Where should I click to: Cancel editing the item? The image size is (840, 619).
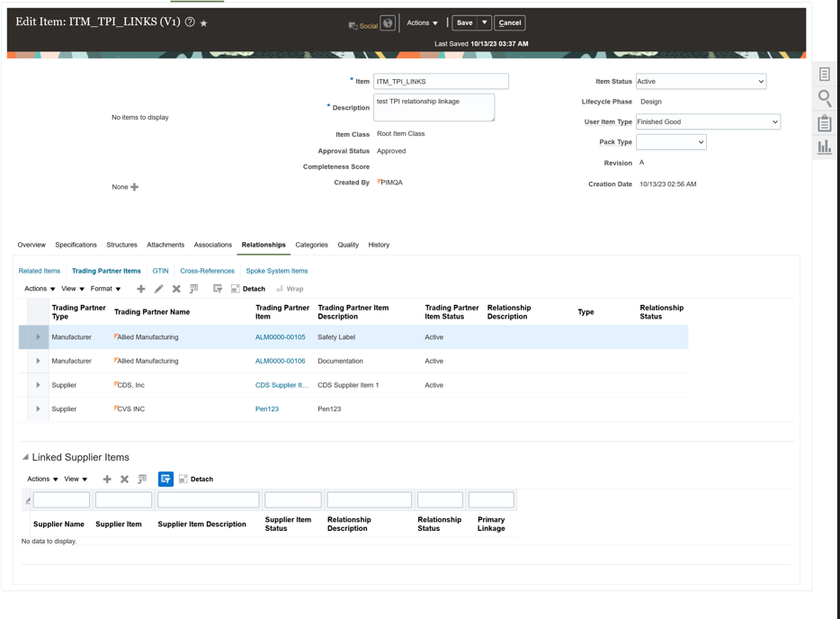click(509, 23)
